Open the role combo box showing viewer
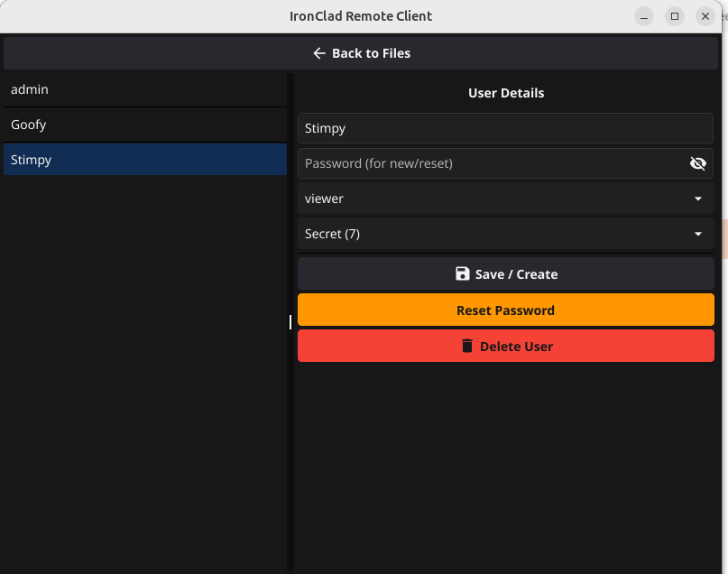This screenshot has height=574, width=728. [x=496, y=199]
